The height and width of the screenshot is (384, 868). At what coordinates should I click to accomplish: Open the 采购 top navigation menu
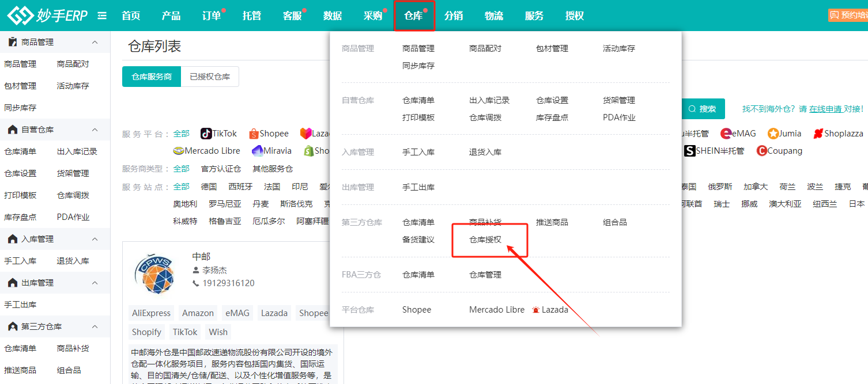373,16
